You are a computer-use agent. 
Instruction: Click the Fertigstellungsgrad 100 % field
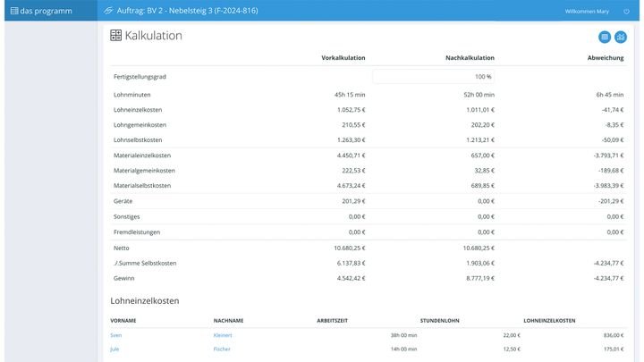[433, 77]
